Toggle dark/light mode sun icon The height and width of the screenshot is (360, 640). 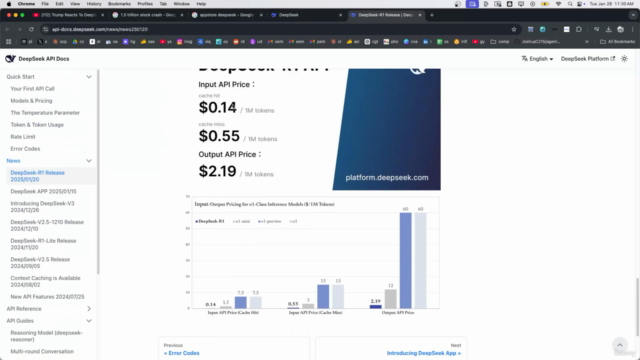pos(624,59)
